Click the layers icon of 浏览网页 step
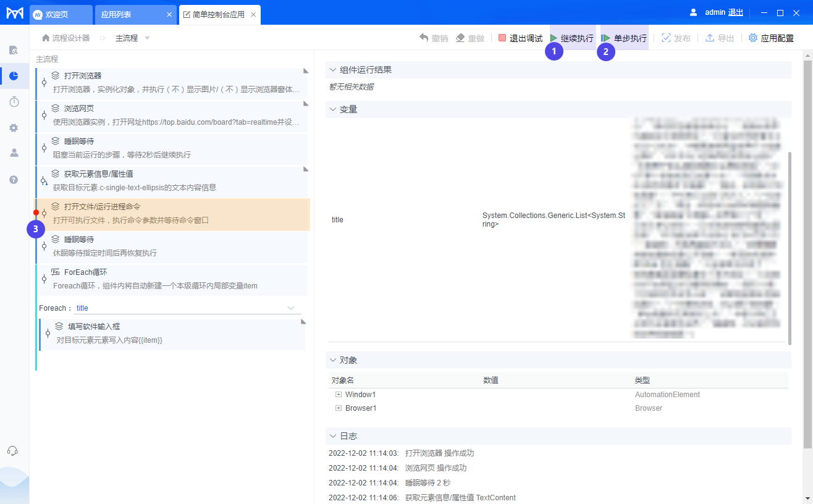Viewport: 813px width, 504px height. pyautogui.click(x=56, y=108)
